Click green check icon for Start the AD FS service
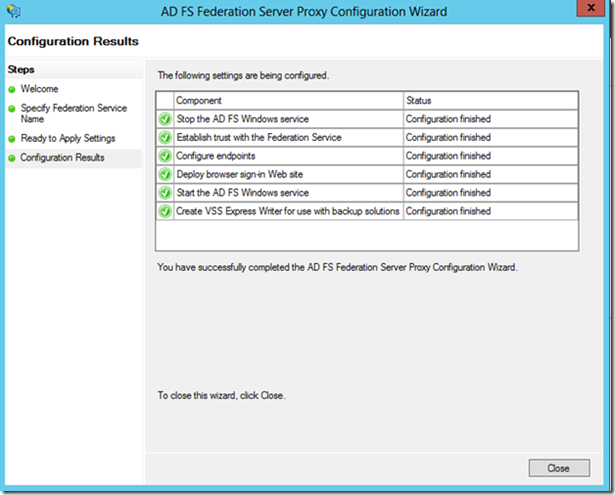The image size is (615, 495). 165,193
